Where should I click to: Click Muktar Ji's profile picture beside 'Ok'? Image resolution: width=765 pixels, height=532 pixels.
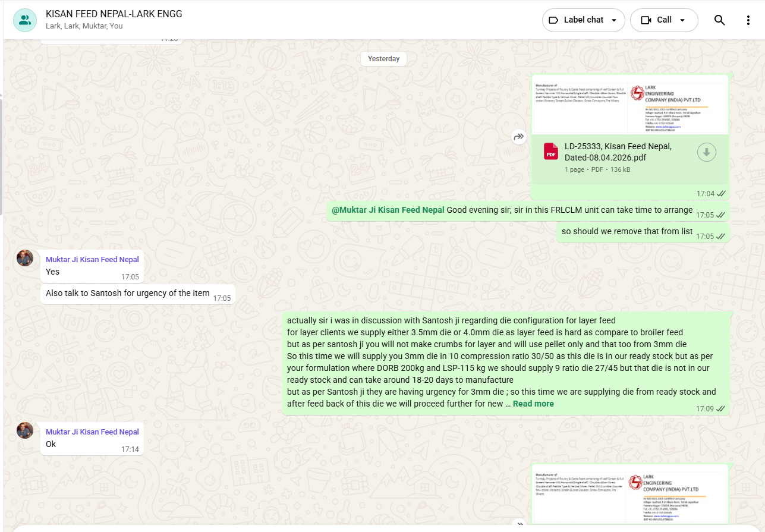[x=25, y=430]
